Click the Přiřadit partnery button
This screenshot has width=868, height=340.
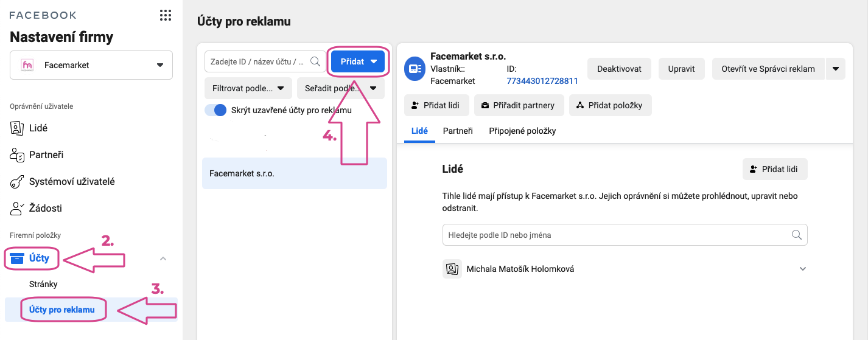click(519, 105)
